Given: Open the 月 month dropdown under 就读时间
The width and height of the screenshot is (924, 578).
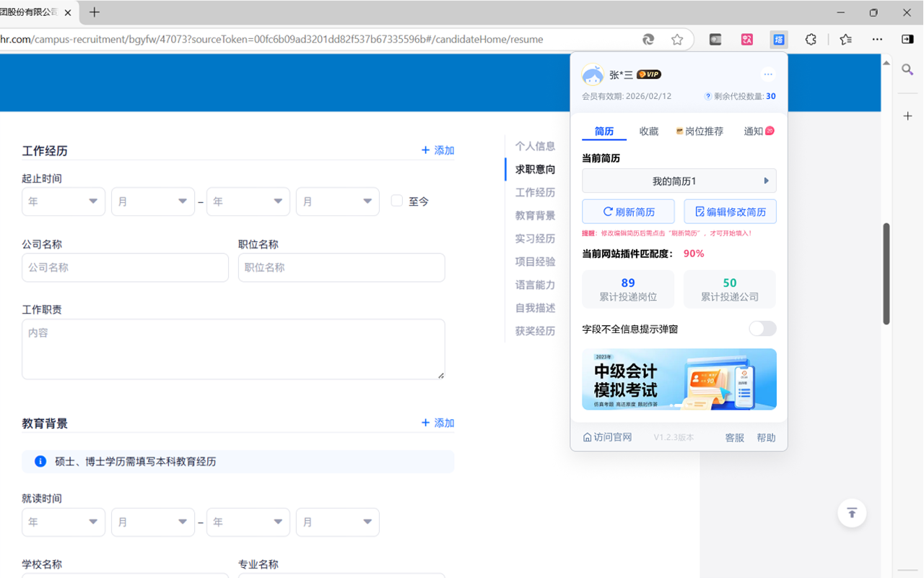Looking at the screenshot, I should click(x=152, y=522).
